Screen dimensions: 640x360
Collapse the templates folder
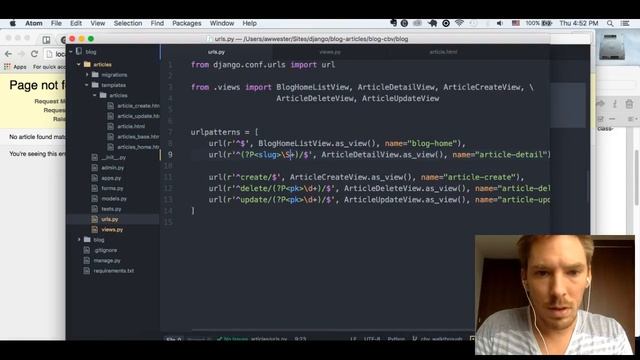pyautogui.click(x=87, y=85)
